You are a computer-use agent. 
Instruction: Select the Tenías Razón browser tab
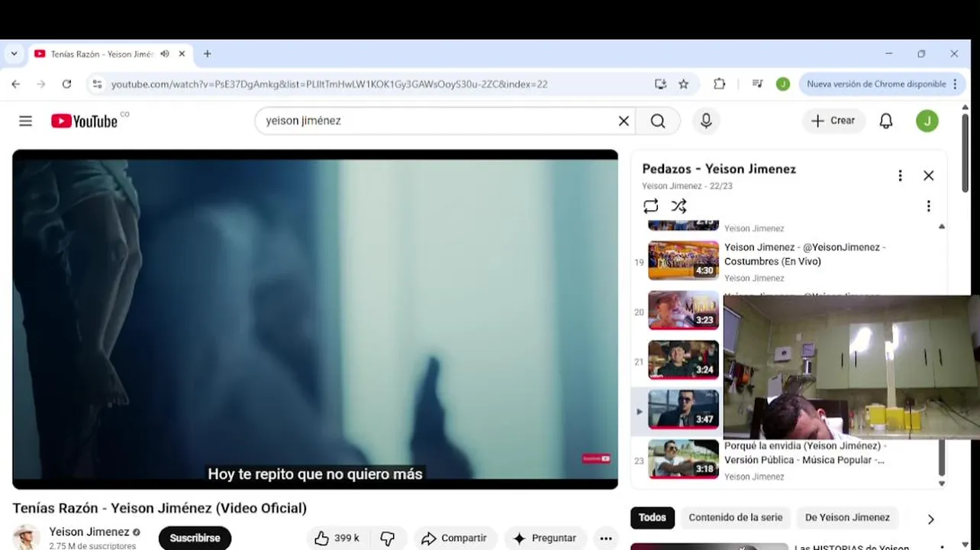pyautogui.click(x=110, y=54)
